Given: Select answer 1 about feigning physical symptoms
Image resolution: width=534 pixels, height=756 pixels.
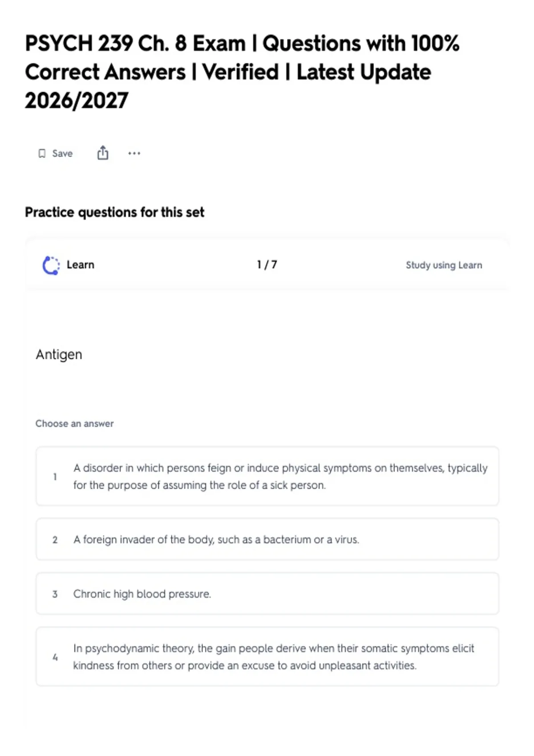Looking at the screenshot, I should tap(267, 476).
